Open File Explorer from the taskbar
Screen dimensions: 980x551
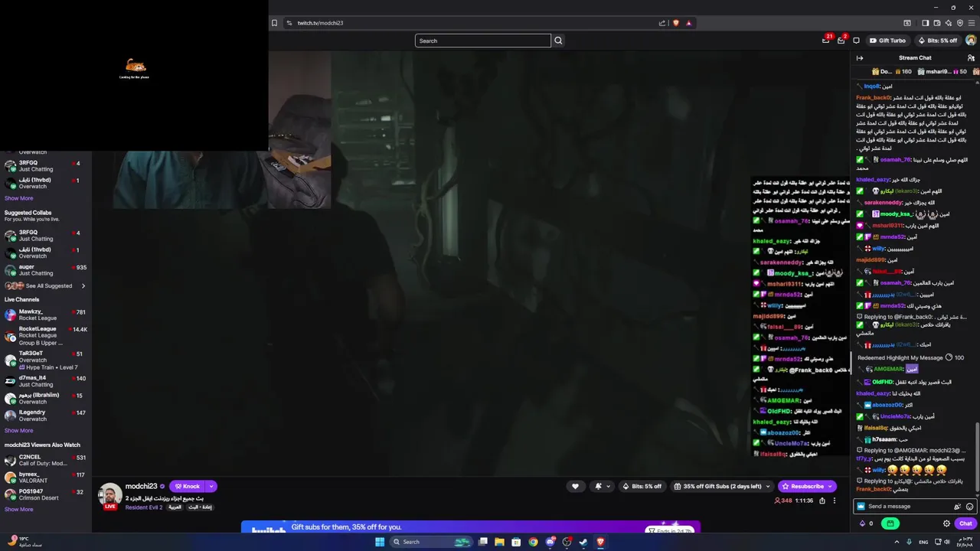tap(499, 542)
